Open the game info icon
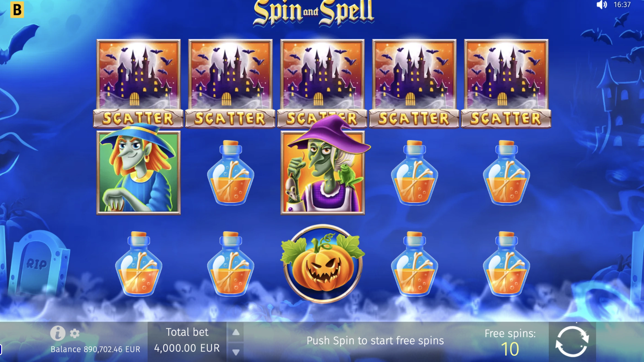This screenshot has height=362, width=644. click(x=58, y=333)
